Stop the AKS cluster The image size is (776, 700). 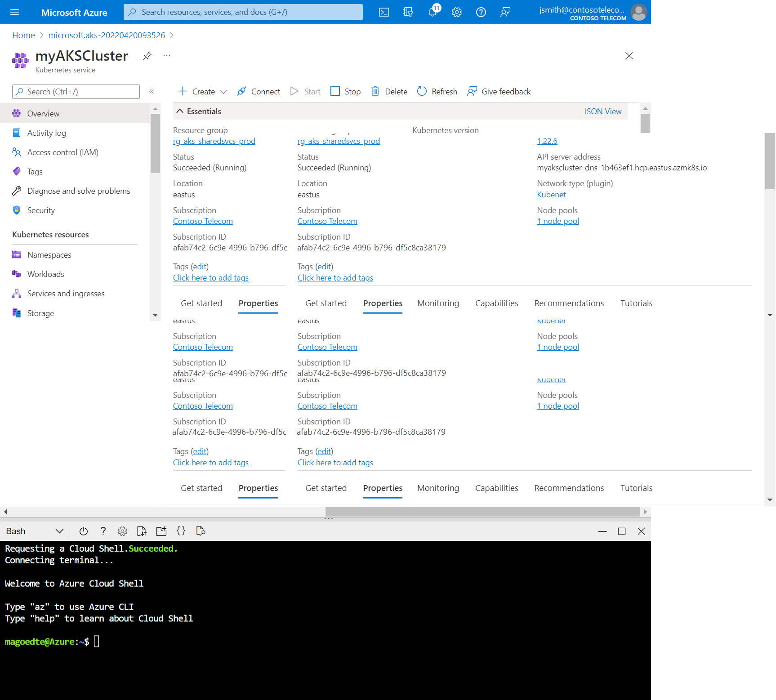[345, 91]
